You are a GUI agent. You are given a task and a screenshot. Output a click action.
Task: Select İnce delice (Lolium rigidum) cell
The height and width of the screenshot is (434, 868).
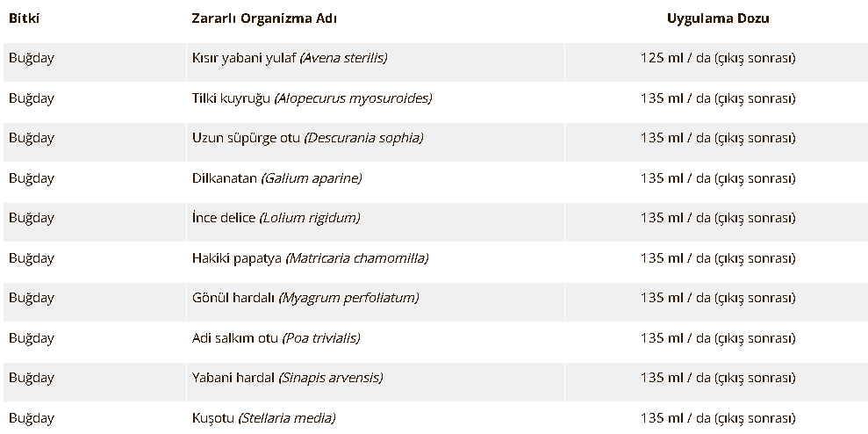276,218
